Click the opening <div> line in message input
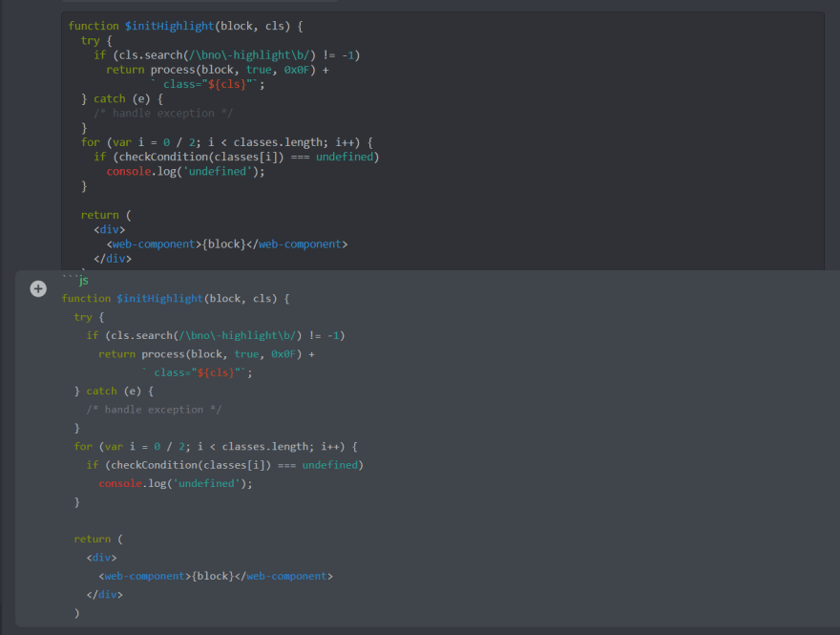 [x=102, y=558]
